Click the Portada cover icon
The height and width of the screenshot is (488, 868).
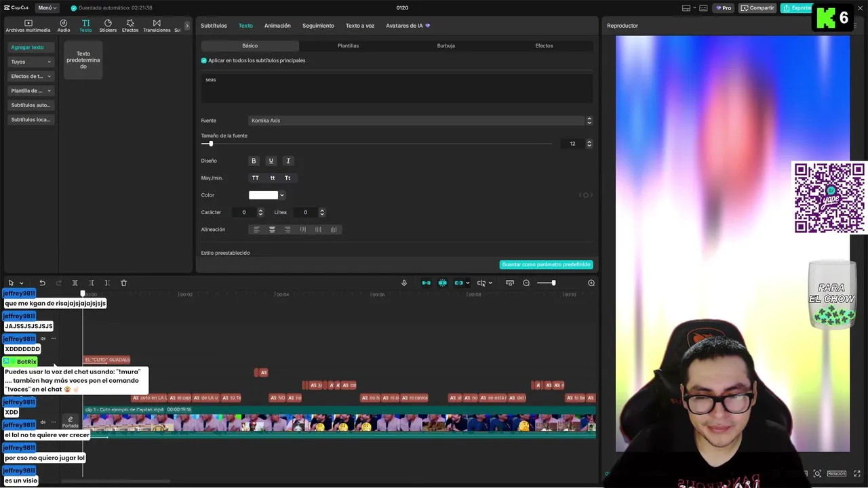pyautogui.click(x=71, y=422)
